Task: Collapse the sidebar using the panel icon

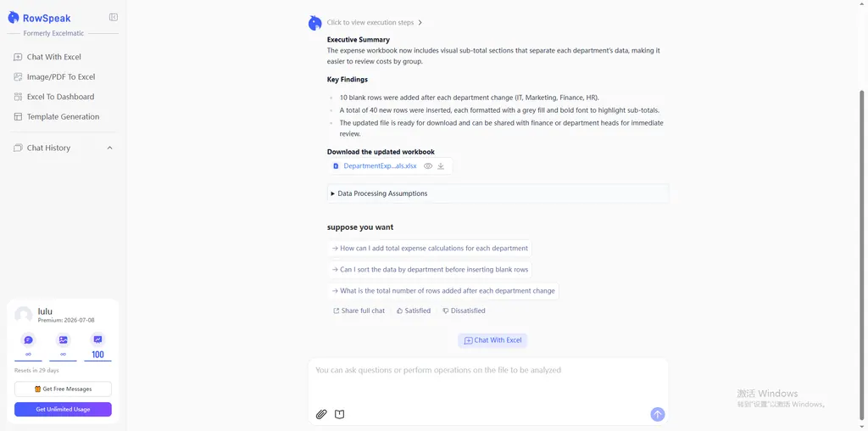Action: pyautogui.click(x=114, y=17)
